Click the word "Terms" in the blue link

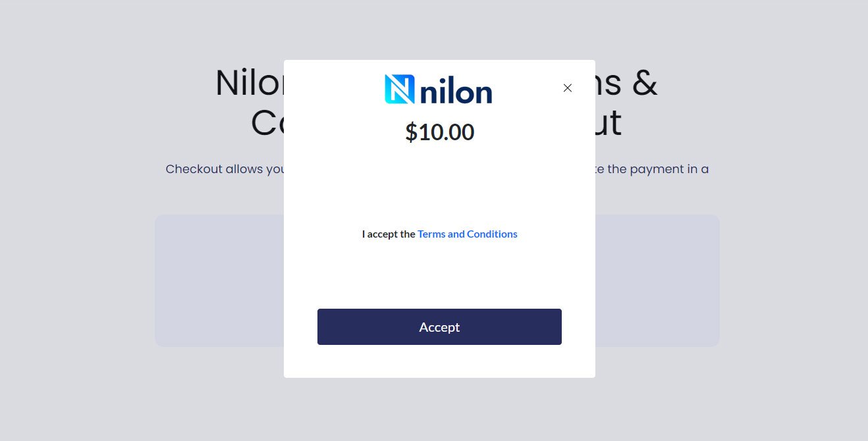coord(431,234)
